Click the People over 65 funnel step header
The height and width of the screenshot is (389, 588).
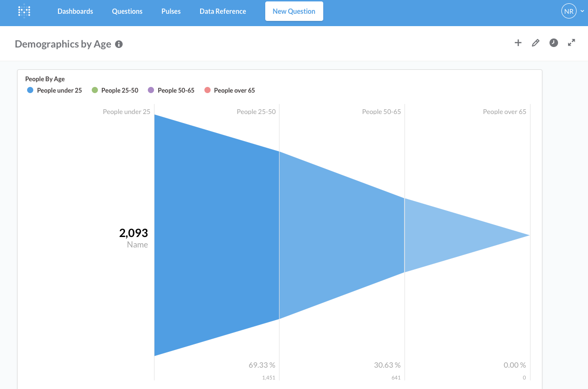click(505, 112)
